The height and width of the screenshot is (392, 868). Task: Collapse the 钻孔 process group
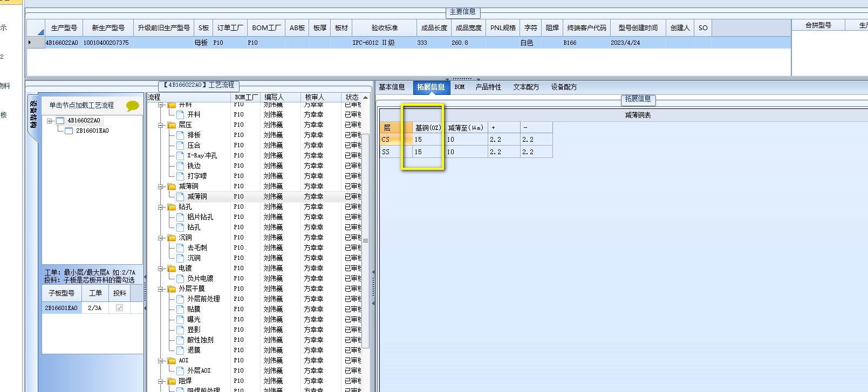(x=161, y=207)
